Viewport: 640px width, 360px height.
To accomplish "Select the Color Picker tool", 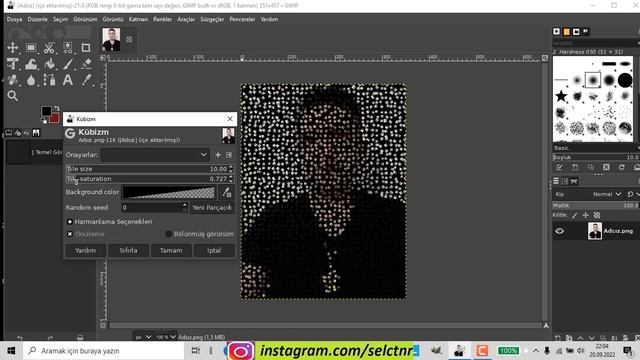I will (86, 80).
